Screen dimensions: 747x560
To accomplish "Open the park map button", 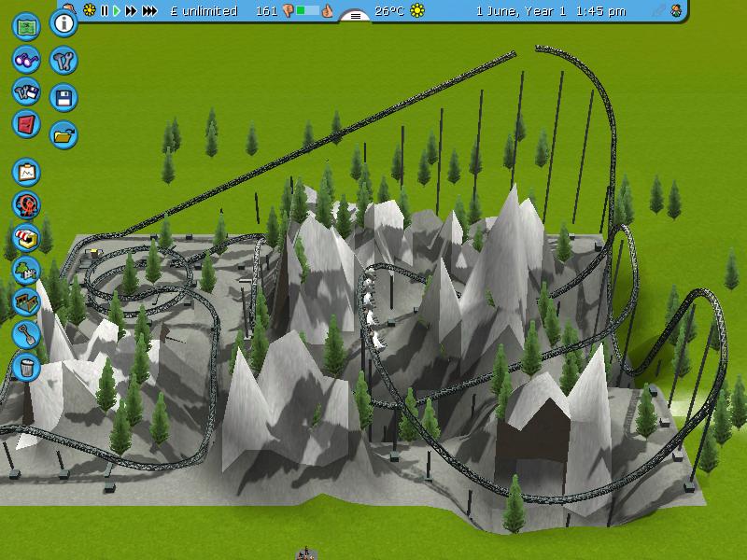I will point(26,27).
